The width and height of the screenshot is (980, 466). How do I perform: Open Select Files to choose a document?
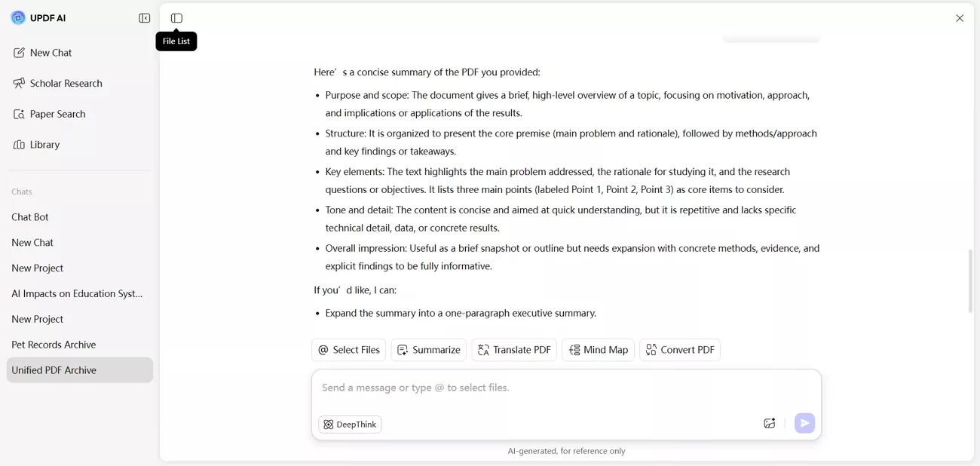coord(348,349)
